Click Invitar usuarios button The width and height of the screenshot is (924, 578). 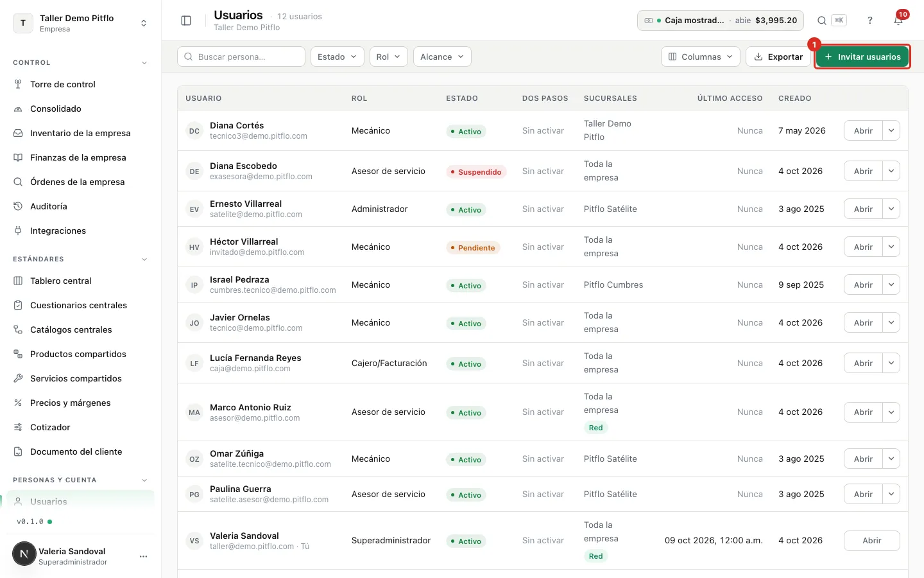[x=862, y=57]
